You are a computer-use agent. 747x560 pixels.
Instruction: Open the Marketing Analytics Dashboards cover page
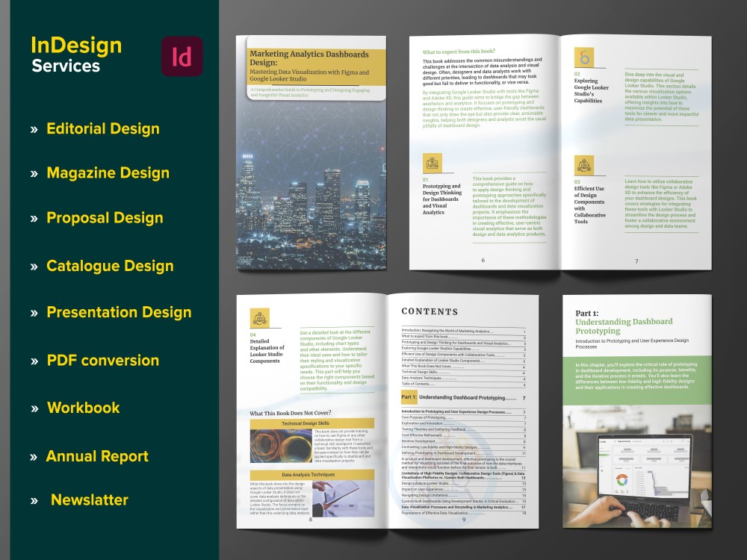point(311,152)
